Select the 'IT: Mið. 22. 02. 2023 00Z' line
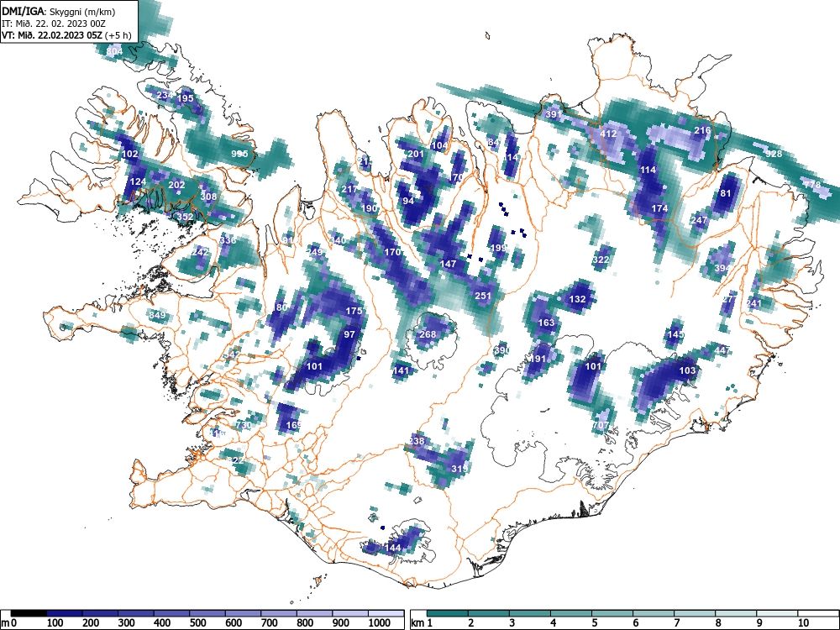840x630 pixels. pos(54,23)
